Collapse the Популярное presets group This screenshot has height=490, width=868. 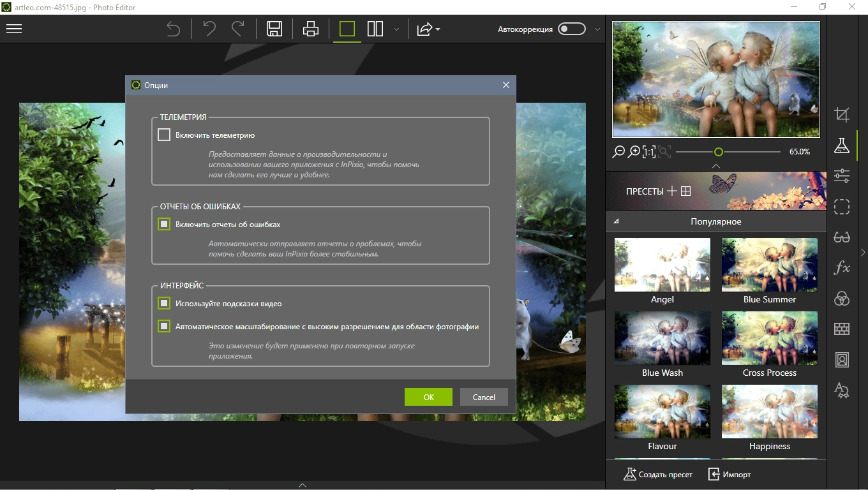tap(617, 221)
